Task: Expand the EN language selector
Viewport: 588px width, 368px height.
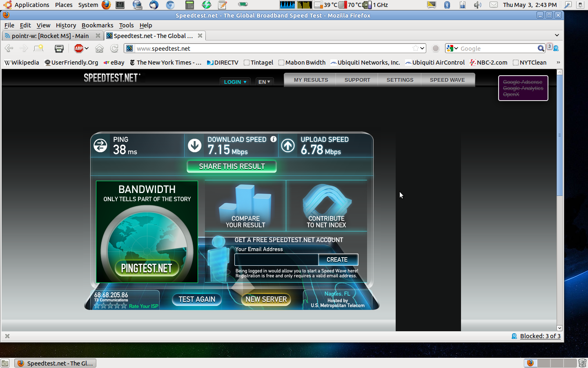Action: tap(264, 82)
